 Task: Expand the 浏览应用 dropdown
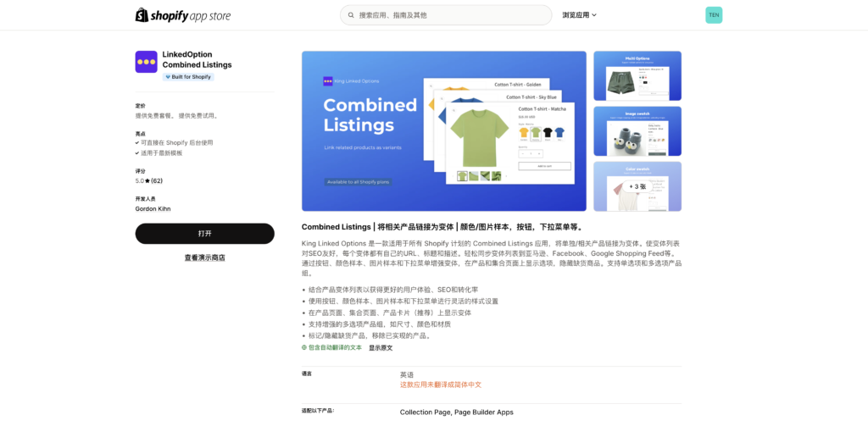coord(579,15)
